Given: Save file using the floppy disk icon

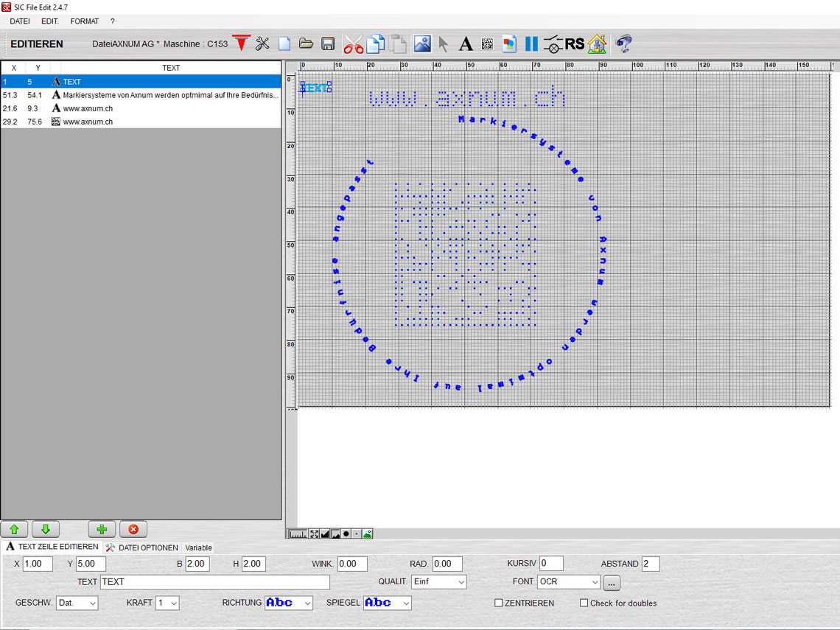Looking at the screenshot, I should [328, 43].
